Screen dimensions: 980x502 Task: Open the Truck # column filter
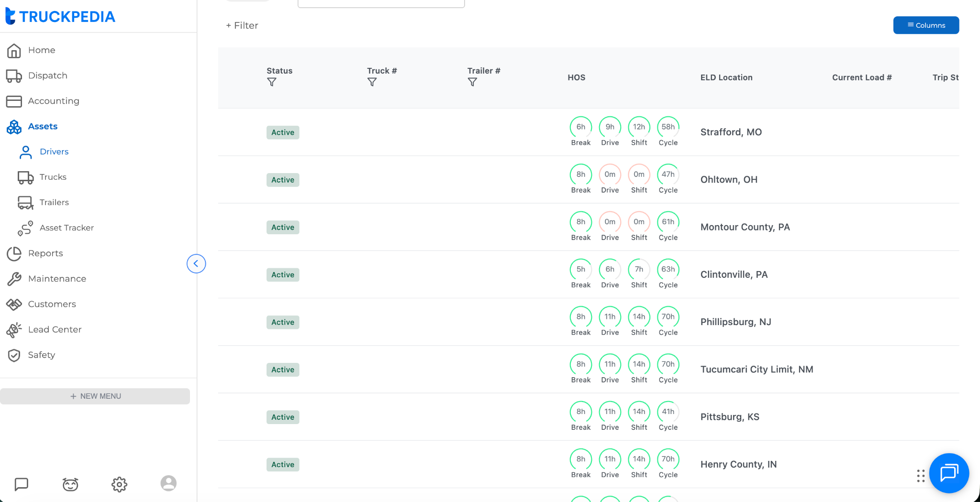coord(372,82)
